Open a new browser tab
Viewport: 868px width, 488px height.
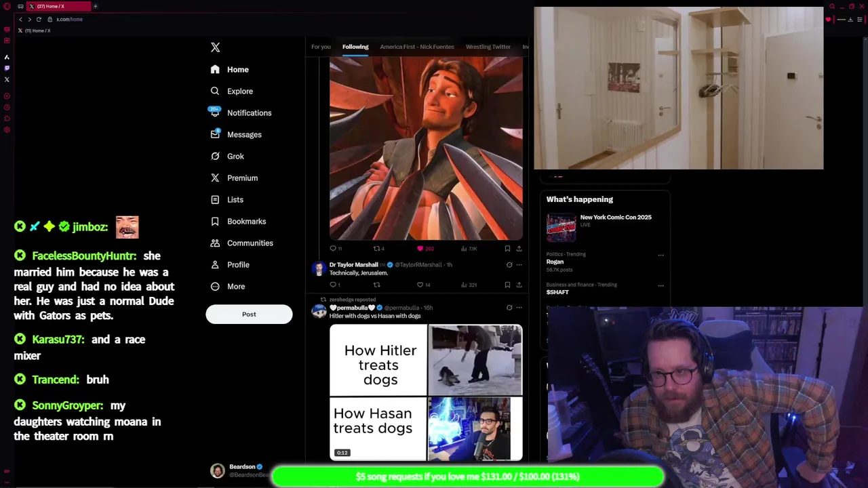[x=95, y=6]
